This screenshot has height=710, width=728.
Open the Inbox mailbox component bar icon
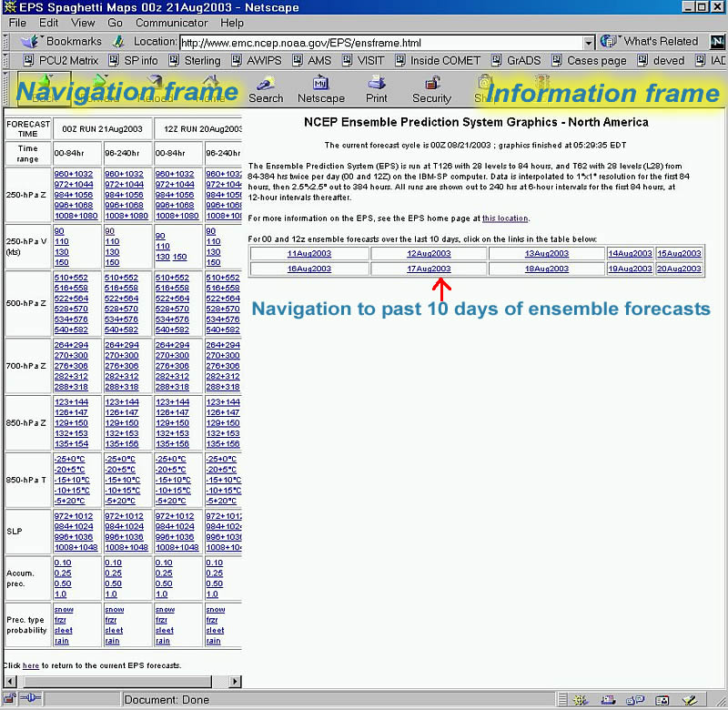[x=608, y=700]
